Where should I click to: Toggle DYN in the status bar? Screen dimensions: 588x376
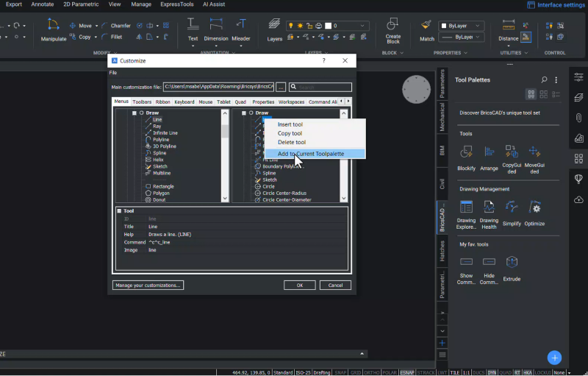492,372
